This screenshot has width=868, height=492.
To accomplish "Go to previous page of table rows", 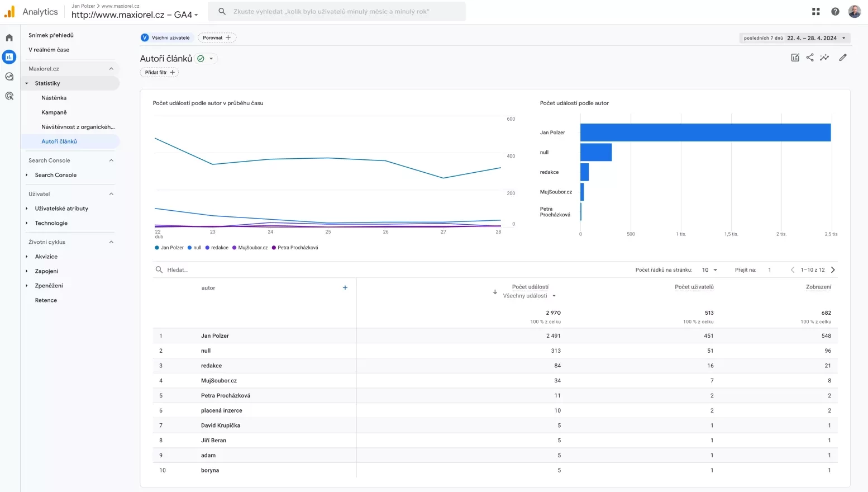I will (793, 270).
